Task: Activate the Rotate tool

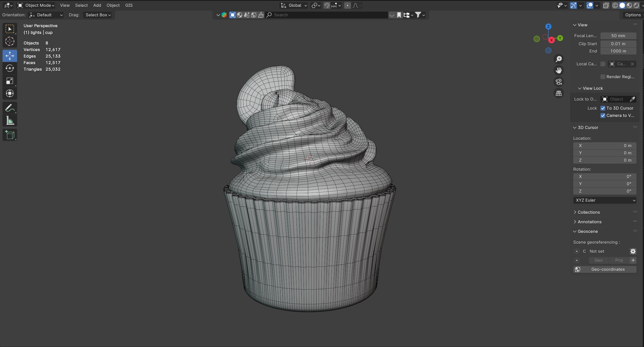Action: [10, 68]
